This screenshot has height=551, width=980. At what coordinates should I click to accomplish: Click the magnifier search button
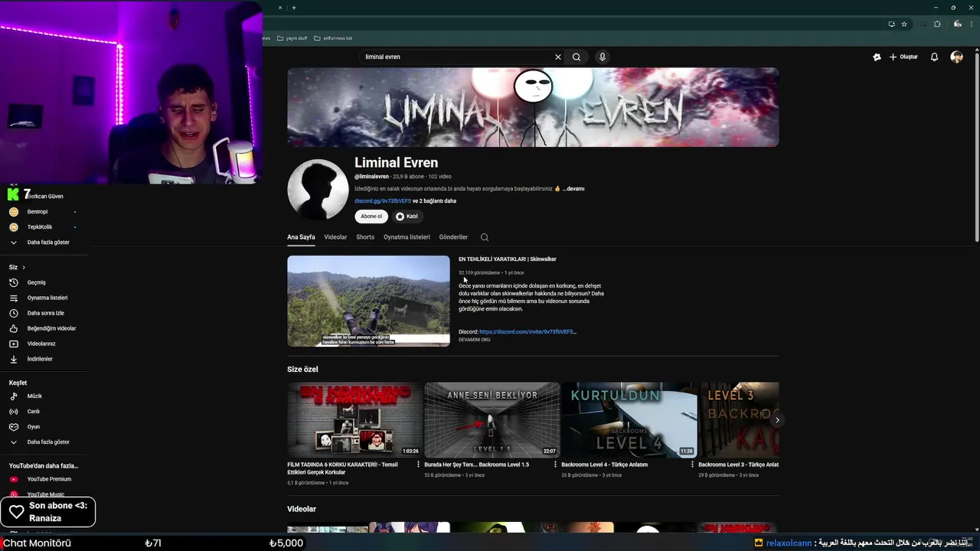pos(577,57)
